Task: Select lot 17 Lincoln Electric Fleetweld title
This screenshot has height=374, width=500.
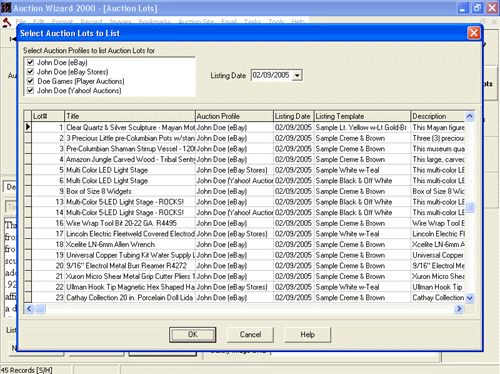Action: (x=130, y=234)
